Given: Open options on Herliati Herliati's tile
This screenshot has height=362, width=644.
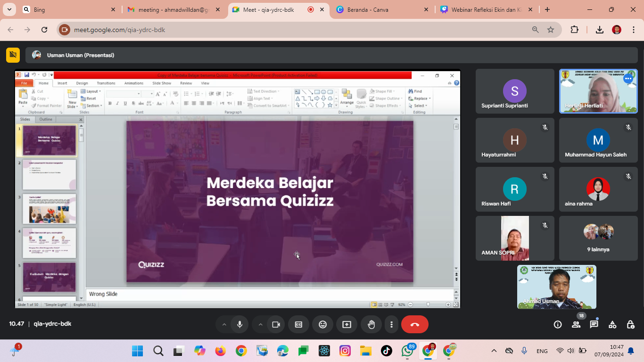Looking at the screenshot, I should (628, 79).
